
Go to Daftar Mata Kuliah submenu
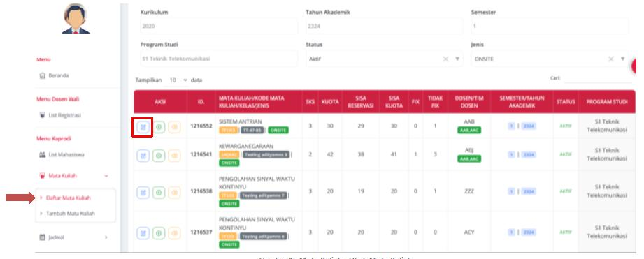click(69, 198)
